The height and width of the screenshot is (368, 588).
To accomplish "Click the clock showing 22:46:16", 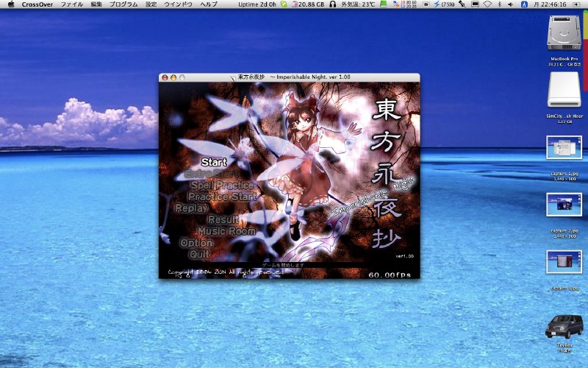I will (x=550, y=4).
